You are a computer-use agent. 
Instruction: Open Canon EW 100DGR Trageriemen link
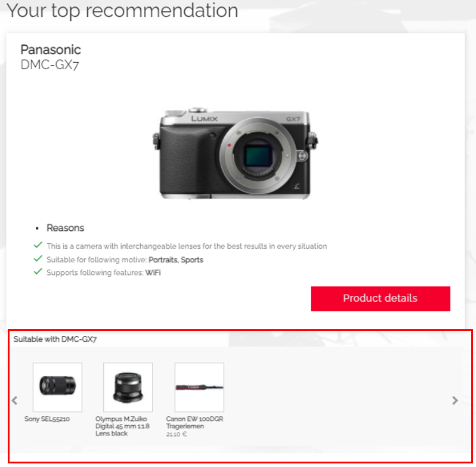194,422
